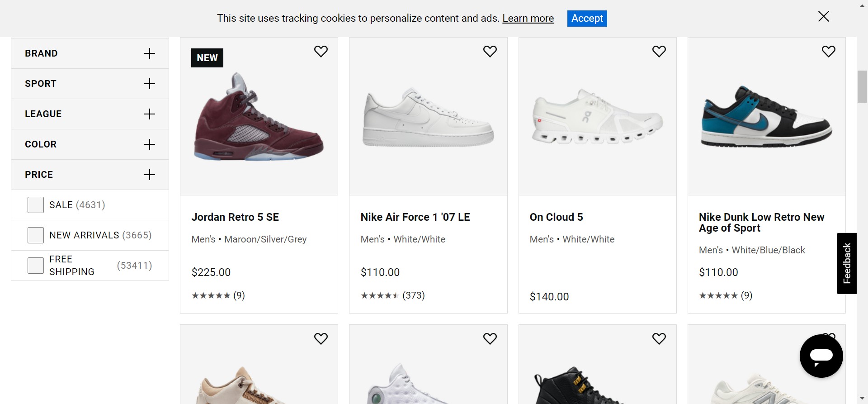Expand the SPORT filter
The width and height of the screenshot is (868, 404).
[149, 84]
